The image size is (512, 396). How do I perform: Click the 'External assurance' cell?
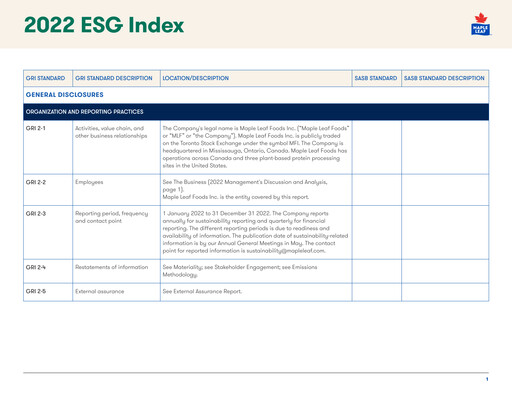tap(116, 292)
